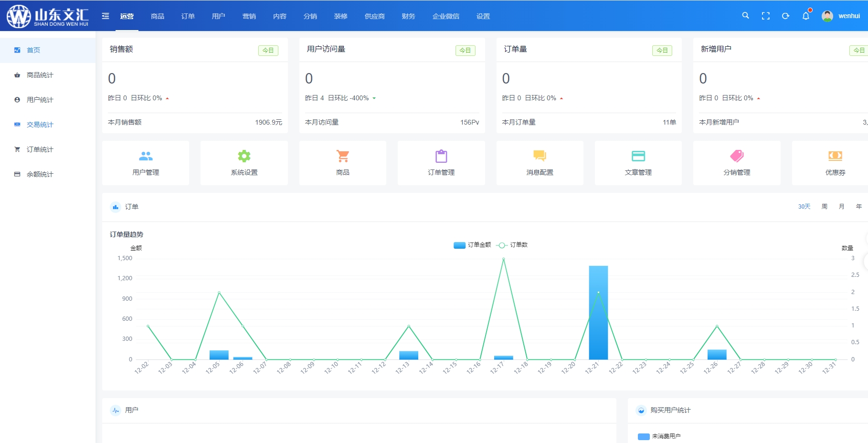Open the 装修 top menu
This screenshot has width=868, height=443.
(x=341, y=16)
